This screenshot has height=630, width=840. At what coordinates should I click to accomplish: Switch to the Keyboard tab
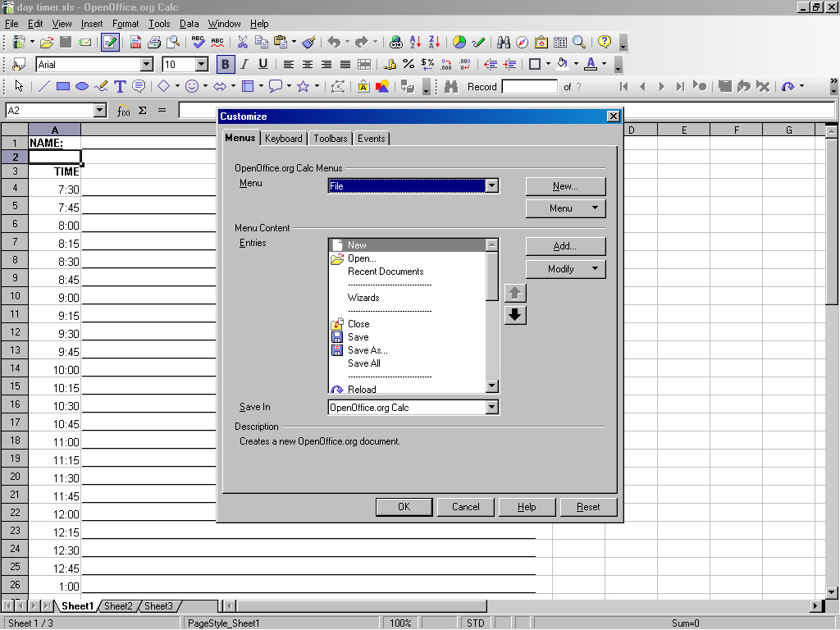point(283,139)
